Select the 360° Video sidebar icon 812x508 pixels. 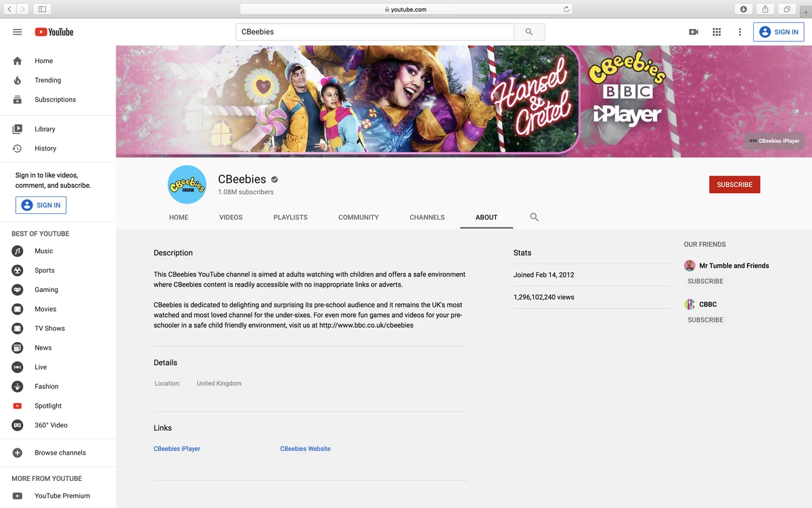point(17,425)
